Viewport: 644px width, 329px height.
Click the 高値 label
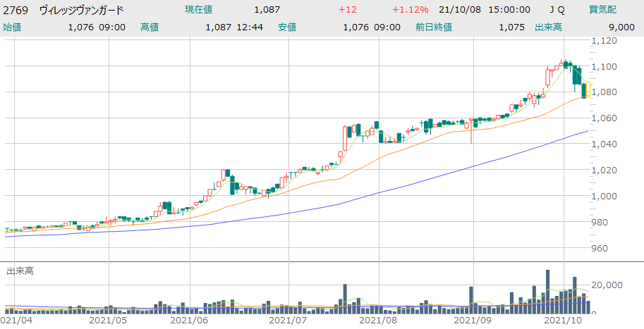pyautogui.click(x=150, y=27)
